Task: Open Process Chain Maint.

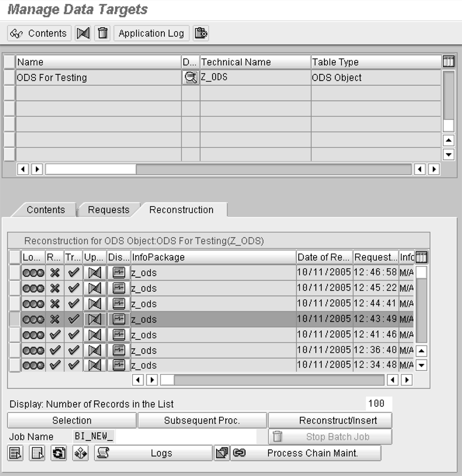Action: tap(305, 453)
